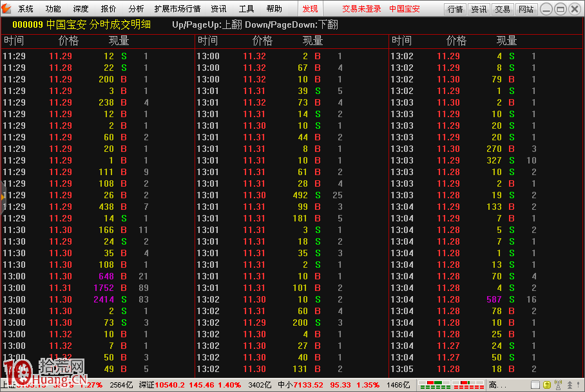Select the 13:01 trade with volume 181
This screenshot has width=585, height=392.
coord(292,218)
